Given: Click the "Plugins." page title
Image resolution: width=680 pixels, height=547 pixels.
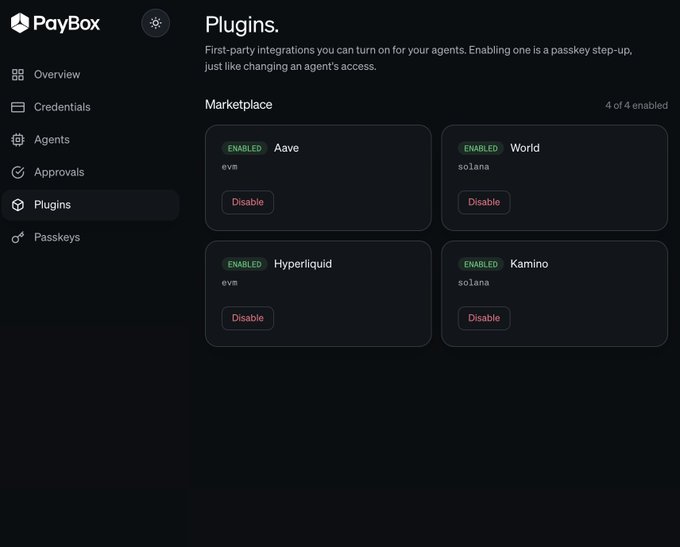Looking at the screenshot, I should (x=242, y=25).
